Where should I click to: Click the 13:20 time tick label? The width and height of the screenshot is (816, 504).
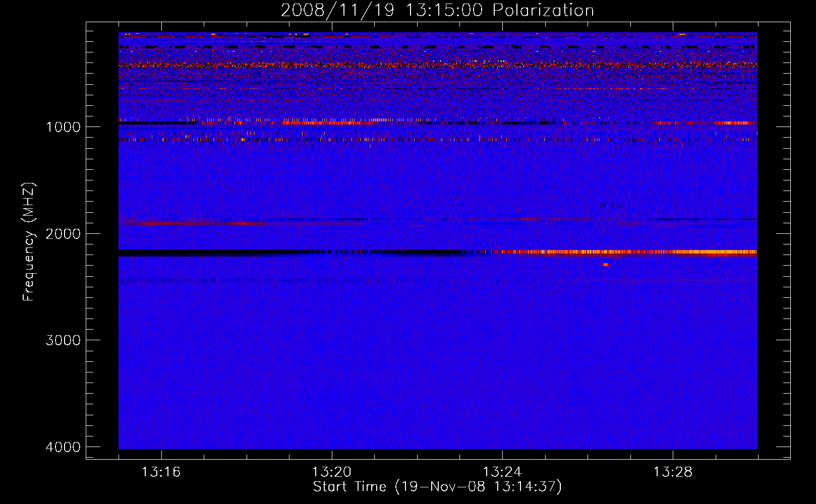(332, 472)
